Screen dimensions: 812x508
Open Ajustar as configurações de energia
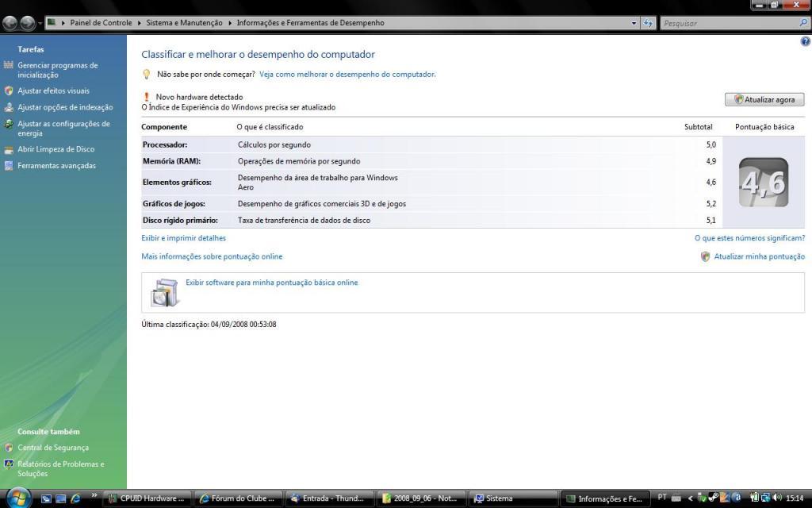[63, 129]
